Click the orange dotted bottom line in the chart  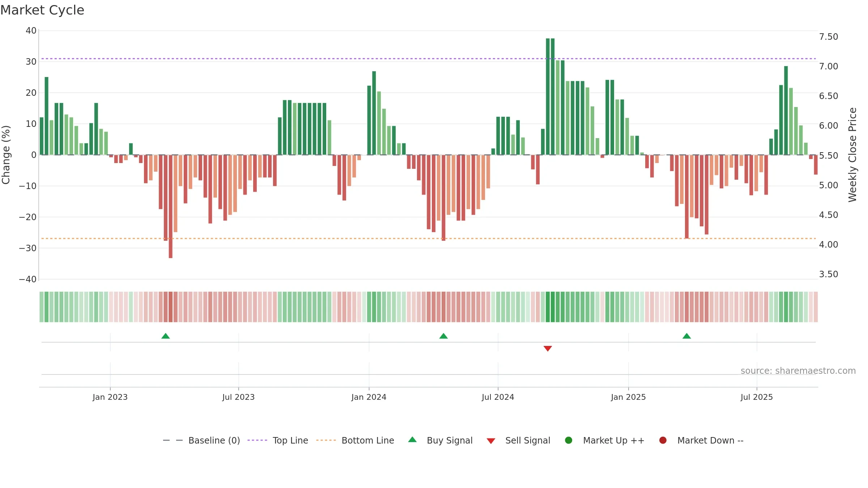click(x=429, y=239)
